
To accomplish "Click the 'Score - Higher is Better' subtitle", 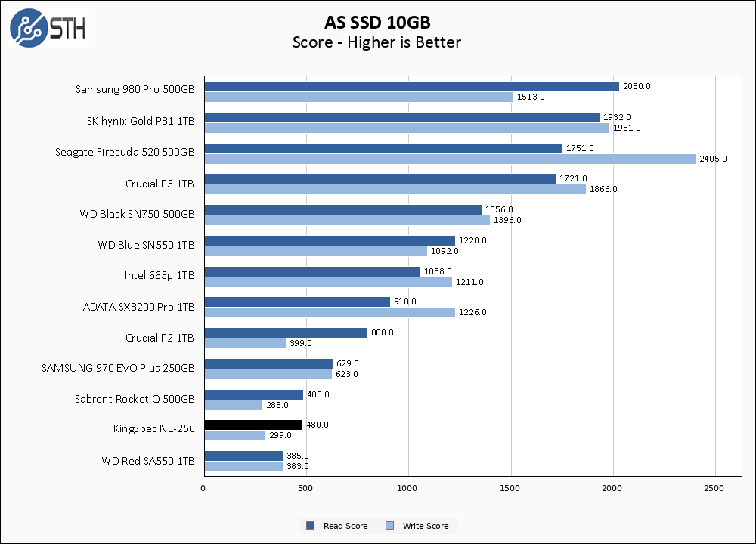I will pos(376,42).
